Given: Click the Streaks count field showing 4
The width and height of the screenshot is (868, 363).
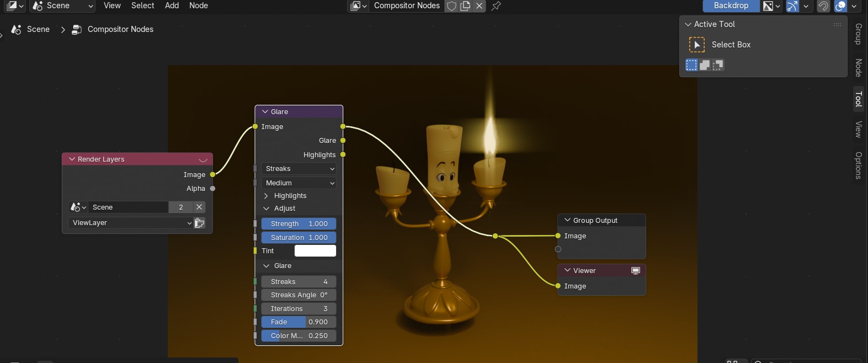Looking at the screenshot, I should coord(299,282).
